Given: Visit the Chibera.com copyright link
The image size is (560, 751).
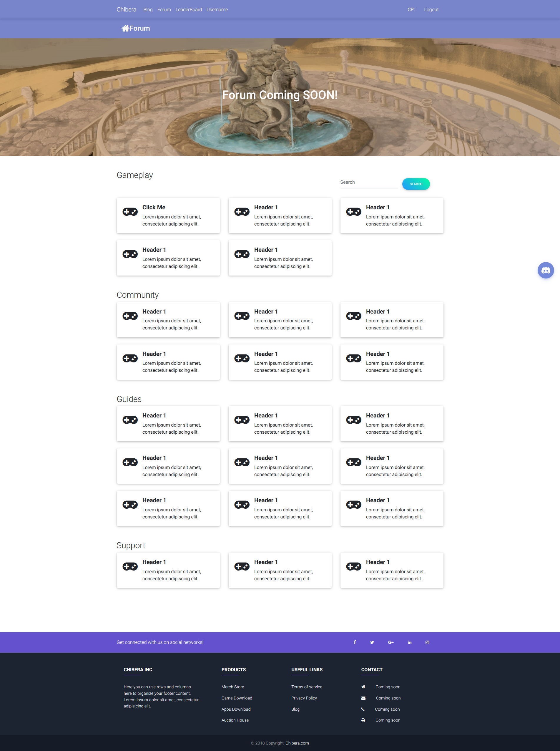Looking at the screenshot, I should pyautogui.click(x=297, y=743).
